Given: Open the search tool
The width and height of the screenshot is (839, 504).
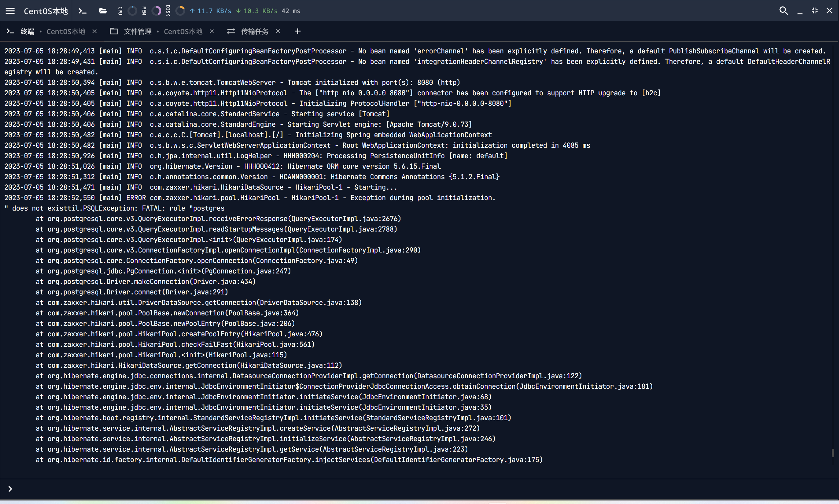Looking at the screenshot, I should coord(783,10).
